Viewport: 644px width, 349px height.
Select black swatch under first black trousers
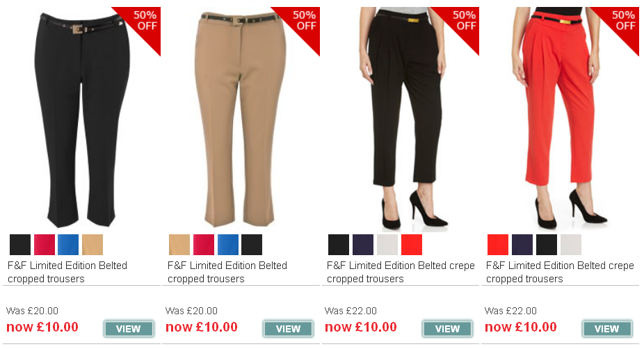point(20,245)
